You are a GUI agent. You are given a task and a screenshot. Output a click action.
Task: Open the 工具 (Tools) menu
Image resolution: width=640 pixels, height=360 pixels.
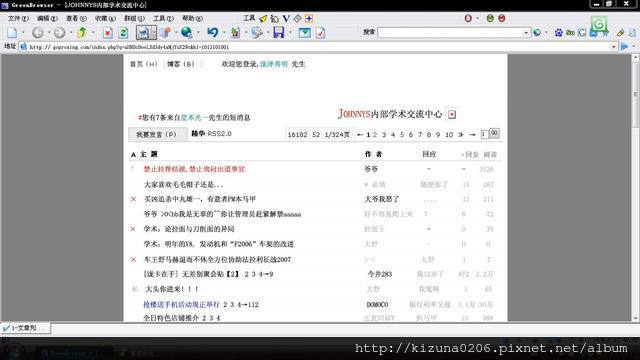[x=163, y=18]
